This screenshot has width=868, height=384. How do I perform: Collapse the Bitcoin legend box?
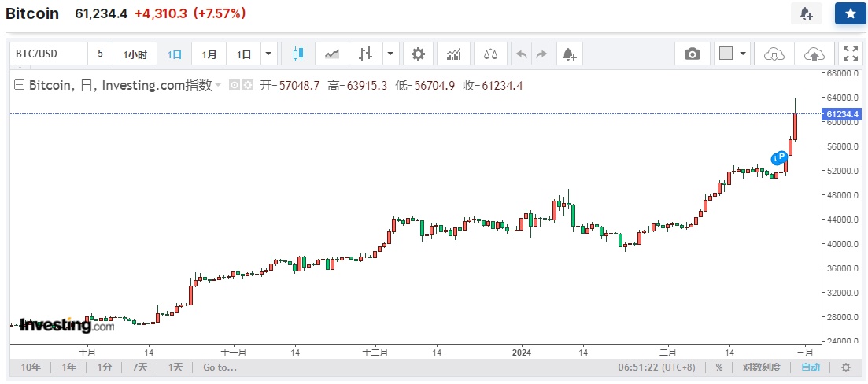click(20, 86)
